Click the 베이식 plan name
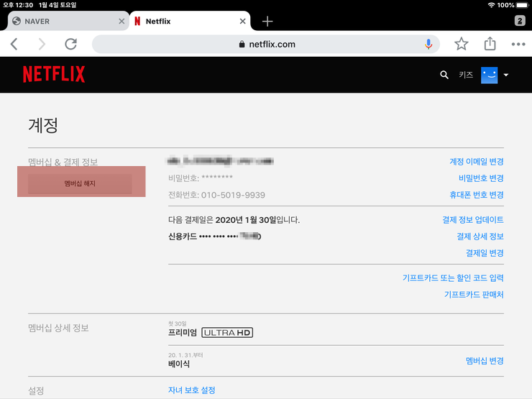 [179, 364]
